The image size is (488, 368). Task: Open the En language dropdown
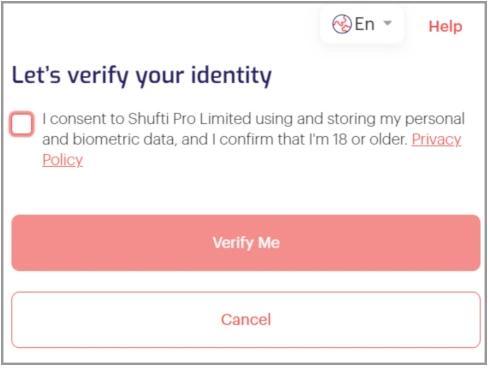(362, 24)
